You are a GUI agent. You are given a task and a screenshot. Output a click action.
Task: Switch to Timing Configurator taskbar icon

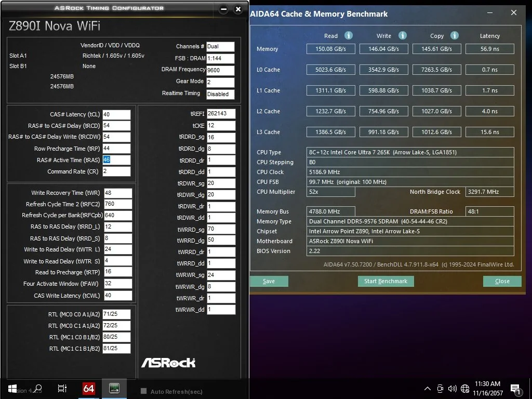114,388
